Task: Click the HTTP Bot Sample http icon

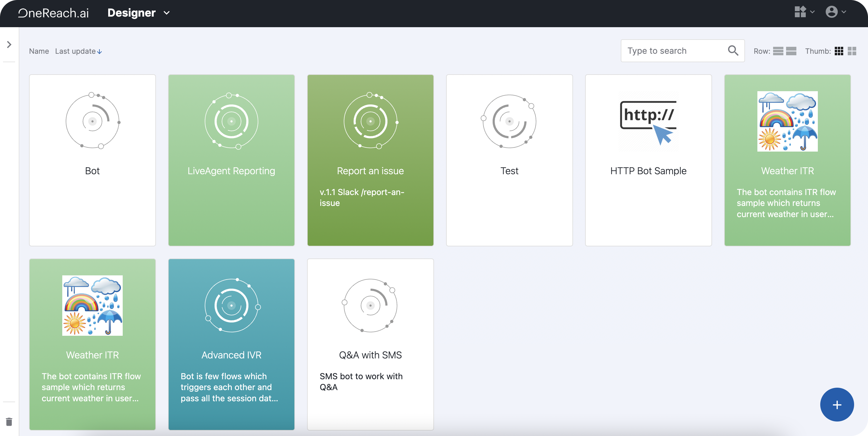Action: pos(648,122)
